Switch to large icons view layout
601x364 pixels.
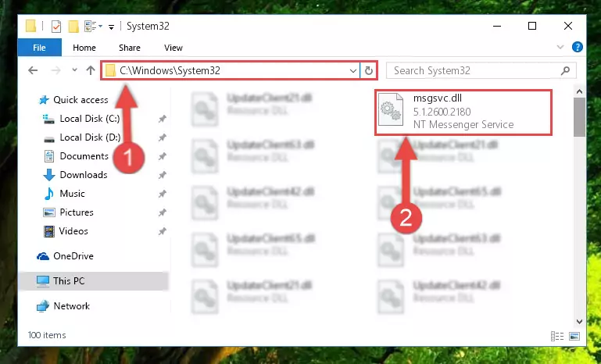(574, 336)
